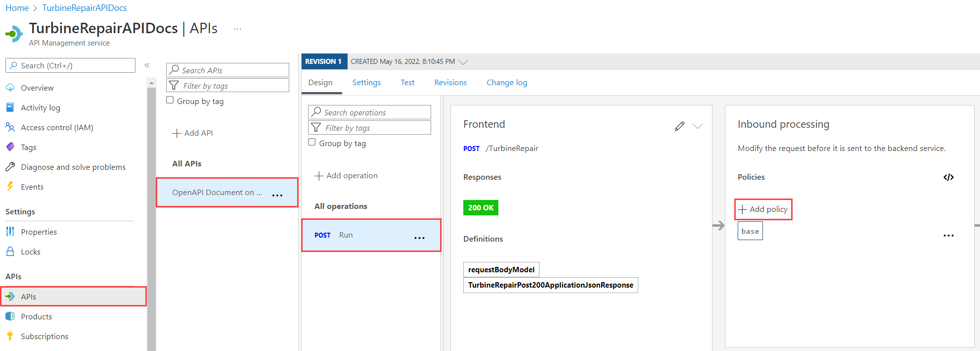Viewport: 980px width, 351px height.
Task: Open the Home breadcrumb link
Action: point(17,8)
